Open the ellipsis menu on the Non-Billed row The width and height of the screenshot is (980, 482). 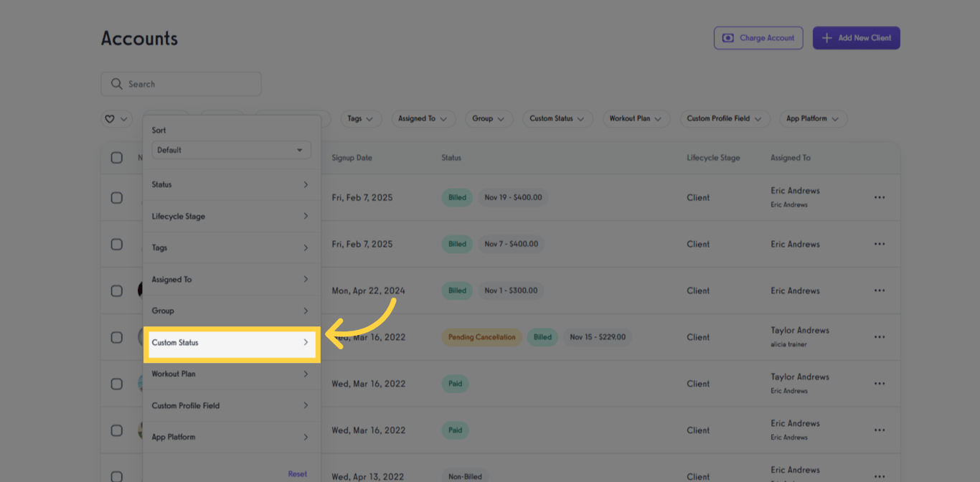coord(880,475)
